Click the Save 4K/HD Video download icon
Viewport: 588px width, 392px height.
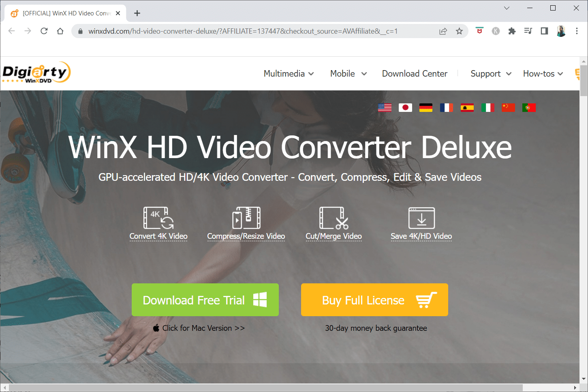click(x=421, y=218)
